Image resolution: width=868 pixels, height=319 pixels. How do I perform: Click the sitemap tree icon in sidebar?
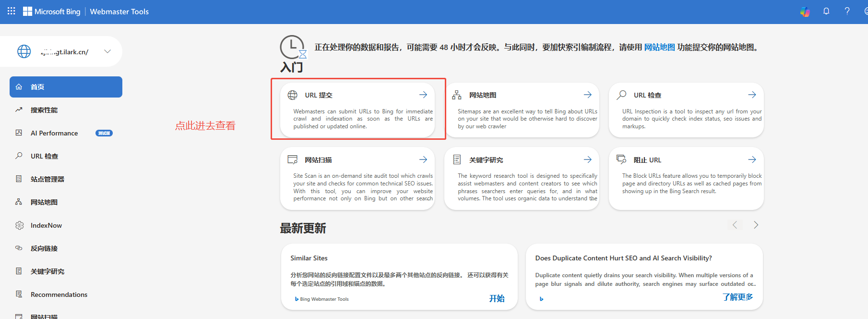(19, 202)
